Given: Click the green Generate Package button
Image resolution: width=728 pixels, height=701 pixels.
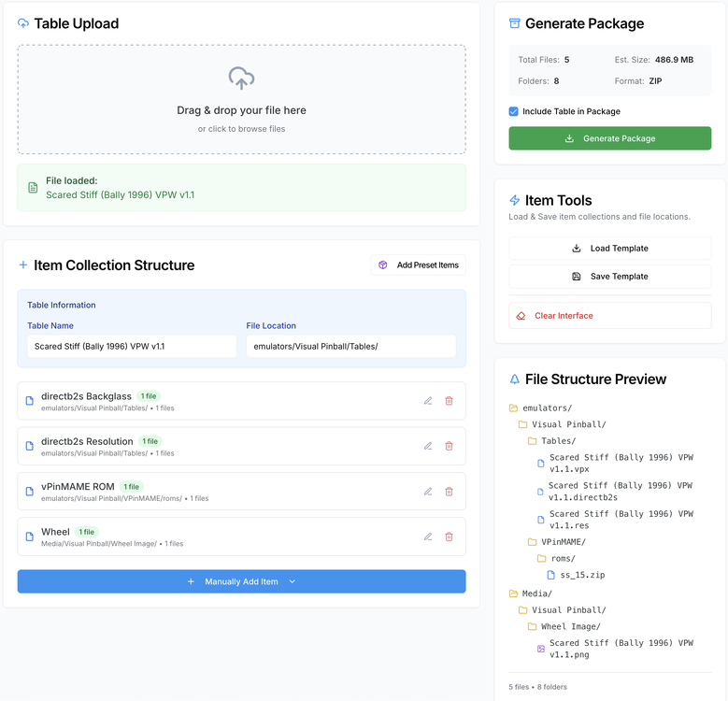Looking at the screenshot, I should pos(609,138).
